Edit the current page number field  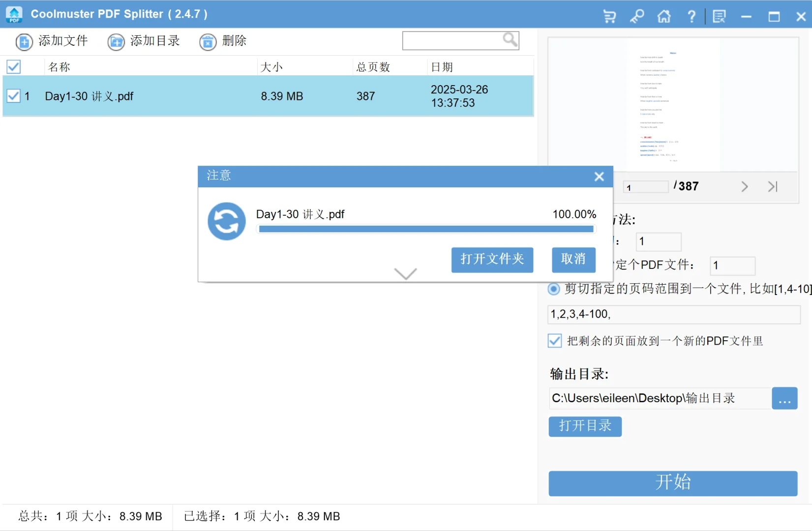(646, 187)
